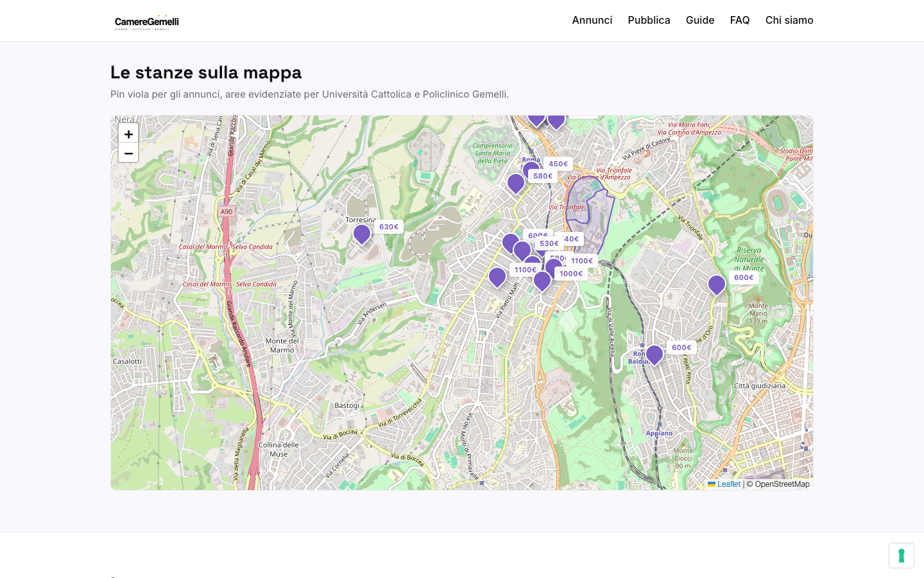Click the purple pin next to 630€ near Torresina
The height and width of the screenshot is (578, 924).
(x=362, y=234)
